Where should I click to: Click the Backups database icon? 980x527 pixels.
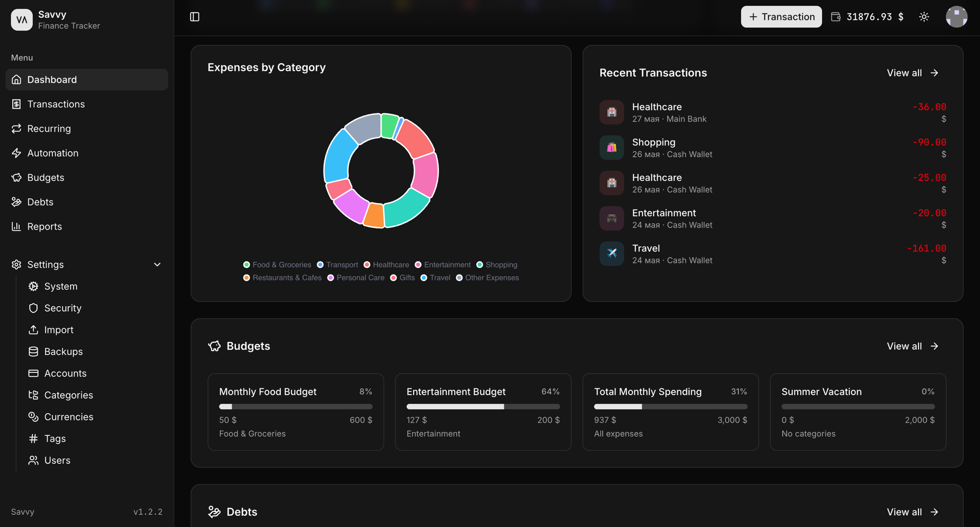click(33, 352)
